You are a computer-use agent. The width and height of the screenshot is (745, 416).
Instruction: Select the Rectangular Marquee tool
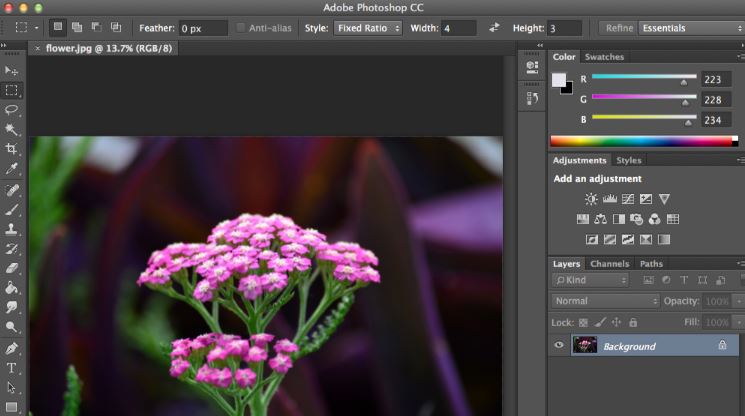click(x=11, y=90)
